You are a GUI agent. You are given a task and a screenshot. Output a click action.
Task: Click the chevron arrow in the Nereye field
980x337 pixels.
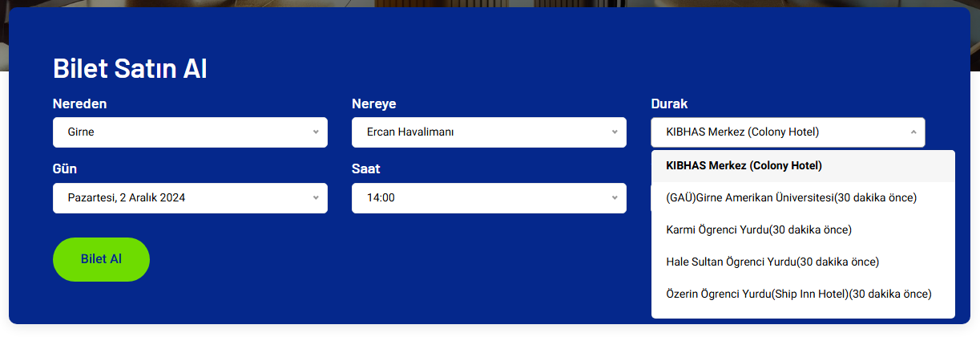[615, 132]
